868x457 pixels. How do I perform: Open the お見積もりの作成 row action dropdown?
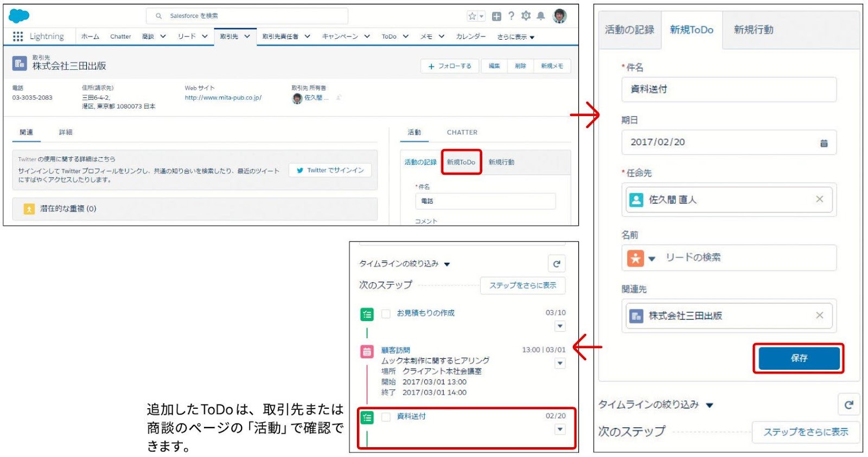click(x=560, y=326)
